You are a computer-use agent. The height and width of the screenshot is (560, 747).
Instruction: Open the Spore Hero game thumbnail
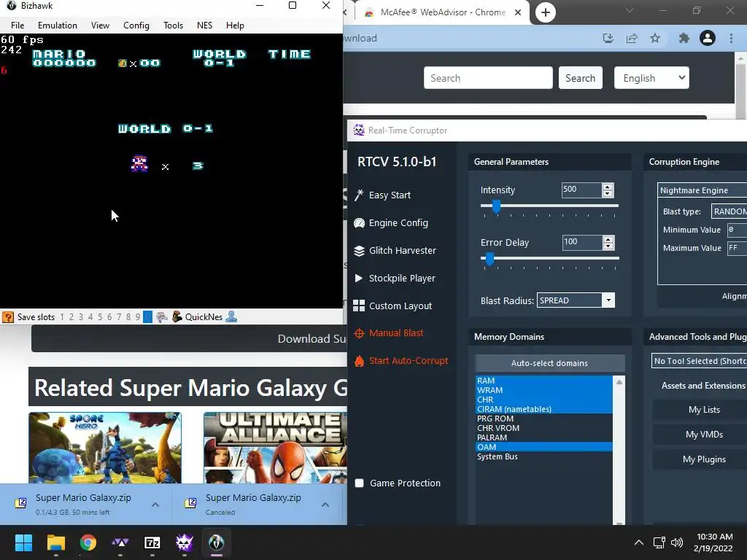point(105,448)
